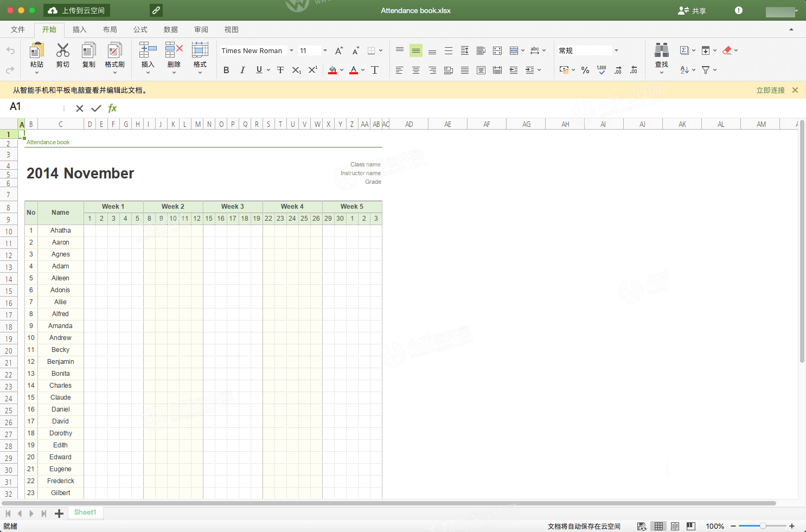Click the 上传到云空间 upload button
Image resolution: width=806 pixels, height=532 pixels.
(x=76, y=10)
